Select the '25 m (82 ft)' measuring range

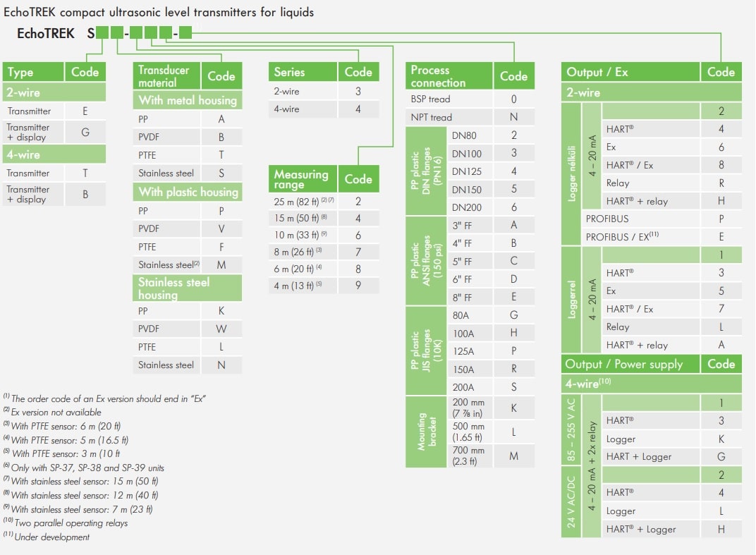tap(324, 202)
